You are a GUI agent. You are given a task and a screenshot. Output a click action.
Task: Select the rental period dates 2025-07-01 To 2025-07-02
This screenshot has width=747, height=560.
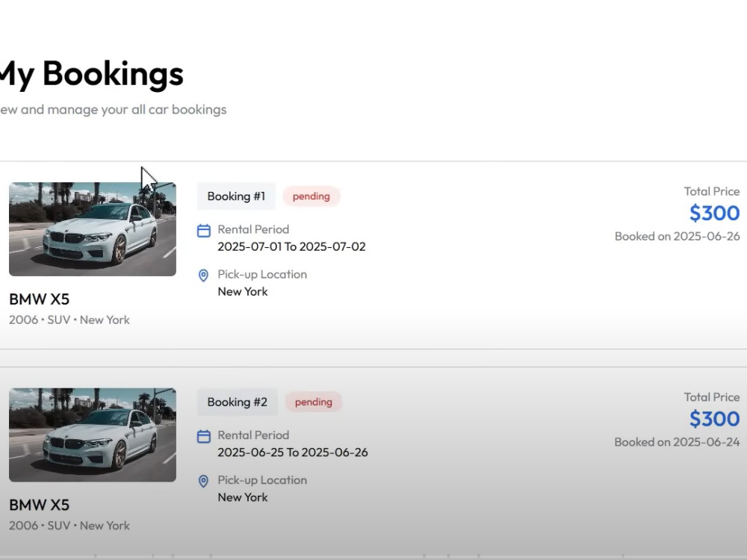[x=291, y=246]
